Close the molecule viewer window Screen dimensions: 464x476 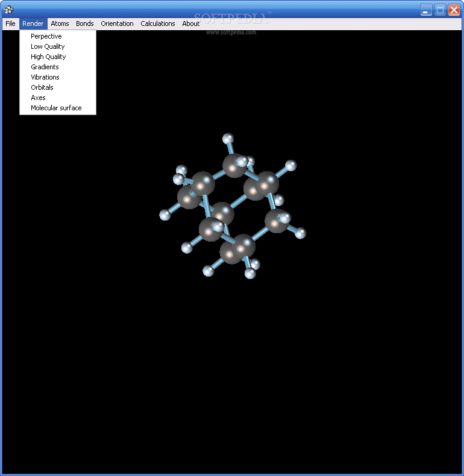454,10
